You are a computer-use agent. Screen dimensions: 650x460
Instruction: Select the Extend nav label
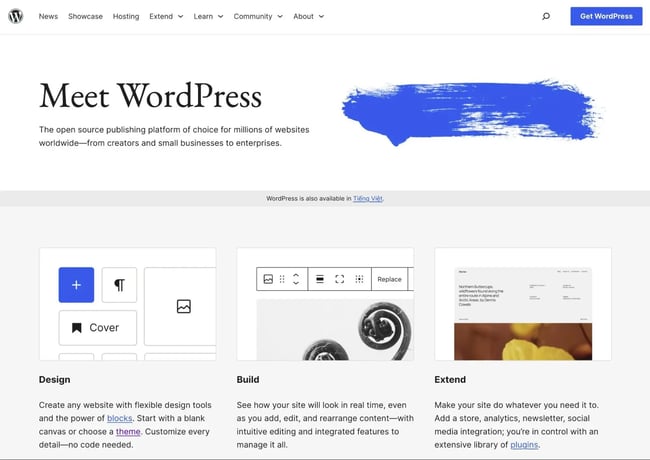[161, 16]
